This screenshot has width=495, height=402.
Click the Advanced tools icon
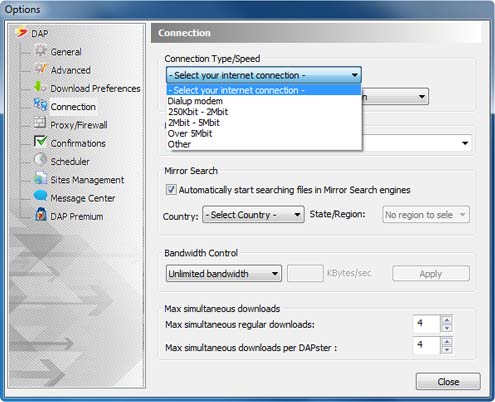click(x=41, y=69)
